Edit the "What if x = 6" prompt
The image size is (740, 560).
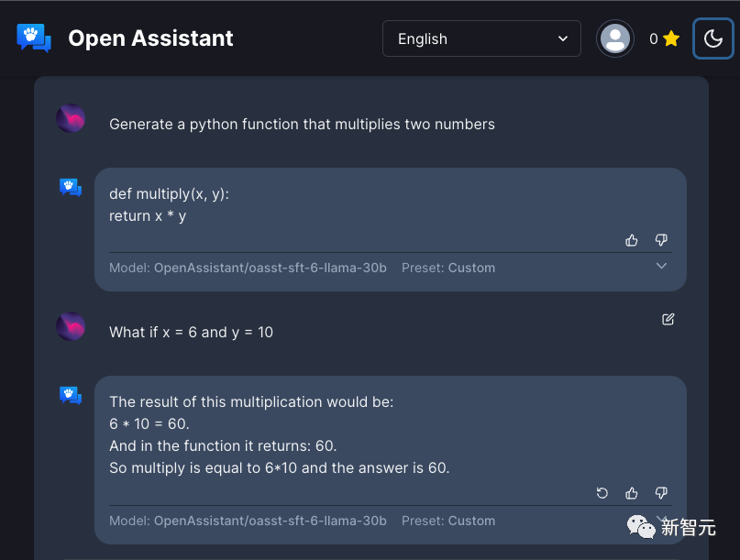click(668, 319)
